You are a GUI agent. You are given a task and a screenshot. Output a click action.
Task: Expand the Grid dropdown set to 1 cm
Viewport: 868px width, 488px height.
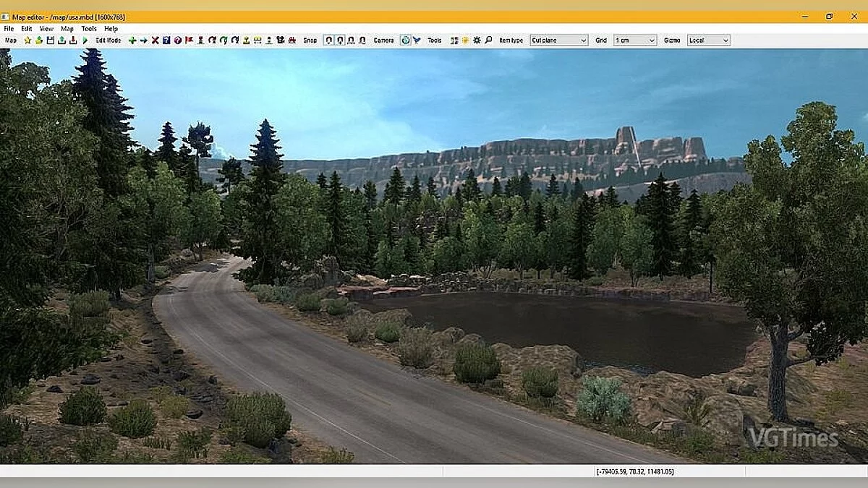click(x=634, y=40)
